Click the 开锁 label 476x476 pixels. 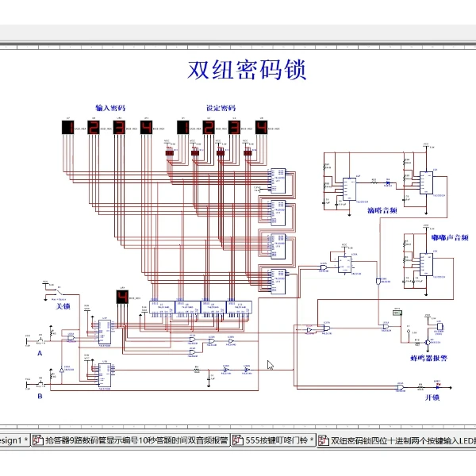click(432, 397)
